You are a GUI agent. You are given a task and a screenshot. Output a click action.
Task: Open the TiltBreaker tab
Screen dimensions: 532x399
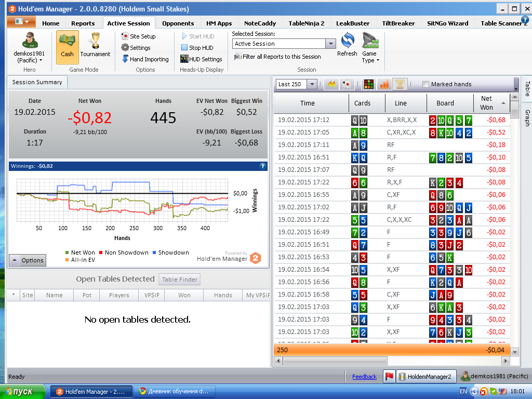(x=398, y=23)
